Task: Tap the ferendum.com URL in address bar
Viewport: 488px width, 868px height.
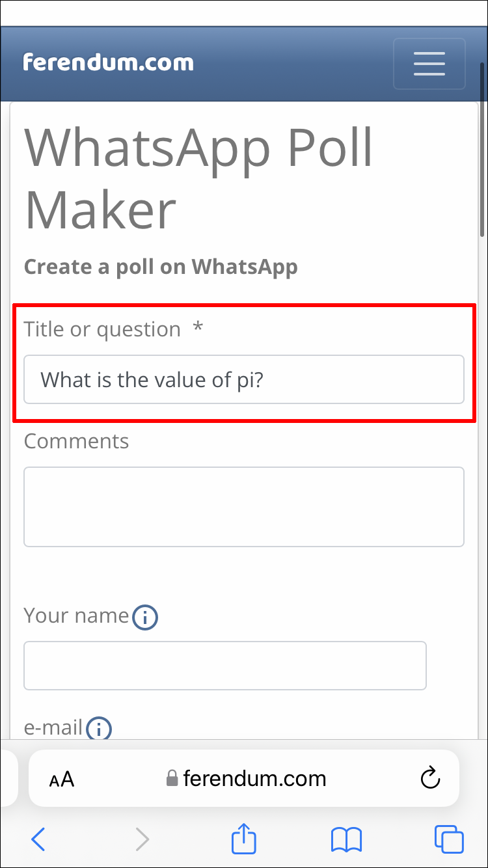Action: coord(254,778)
